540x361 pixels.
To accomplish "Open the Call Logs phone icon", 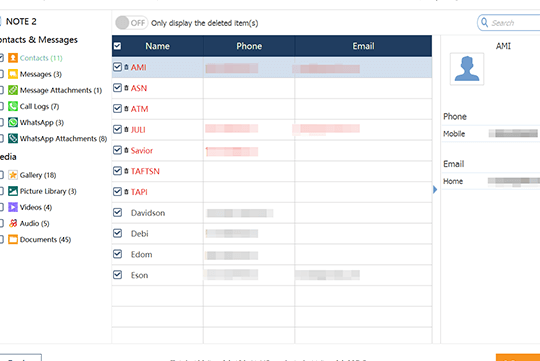I will 13,106.
